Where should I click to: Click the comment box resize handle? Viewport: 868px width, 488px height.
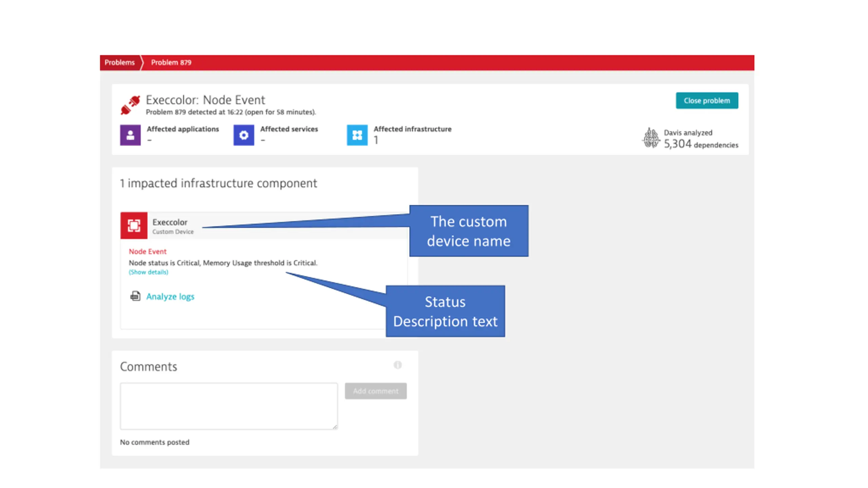(335, 427)
